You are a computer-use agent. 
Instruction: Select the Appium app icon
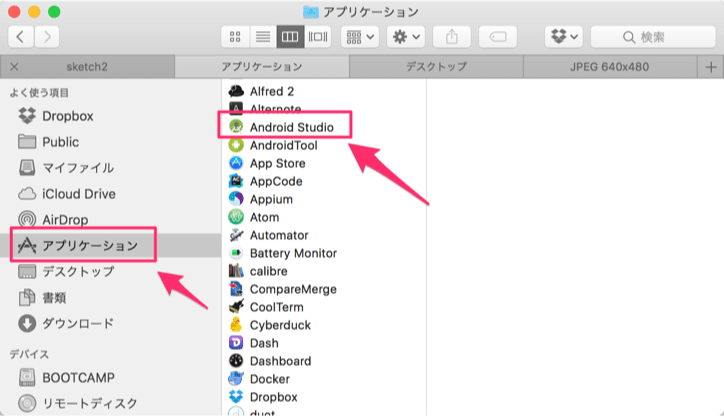(236, 199)
